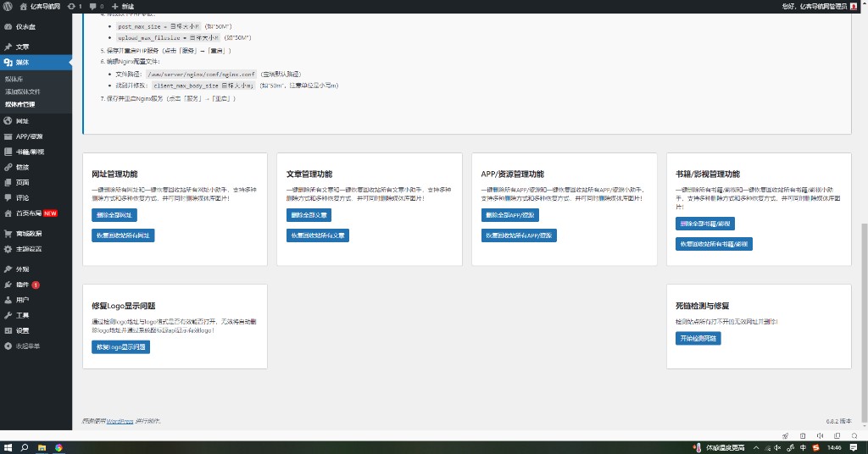Viewport: 868px width, 454px height.
Task: Click the 删除全部网址 button
Action: coord(114,215)
